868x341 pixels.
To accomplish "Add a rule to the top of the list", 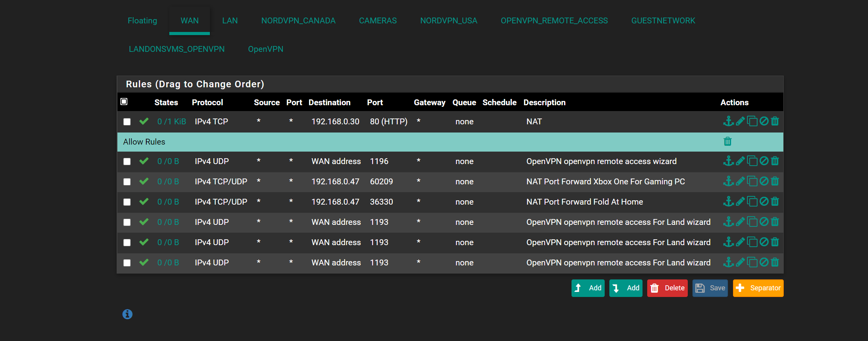I will [x=588, y=288].
